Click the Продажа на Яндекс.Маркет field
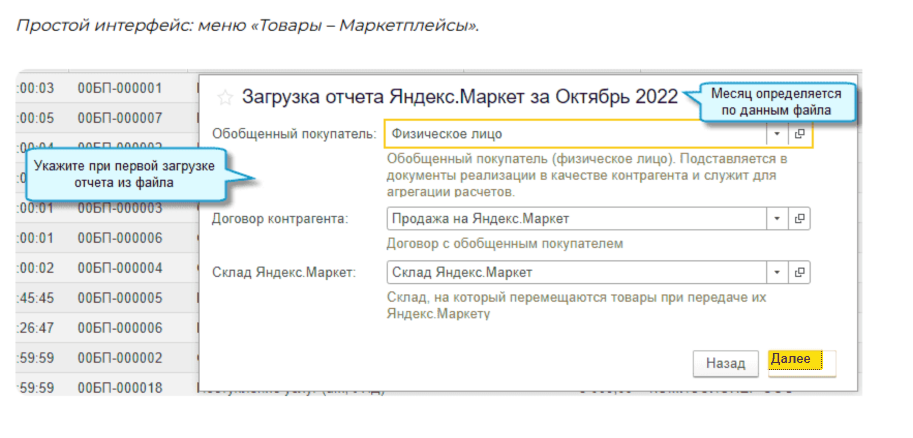Viewport: 913px width, 438px height. click(x=576, y=219)
